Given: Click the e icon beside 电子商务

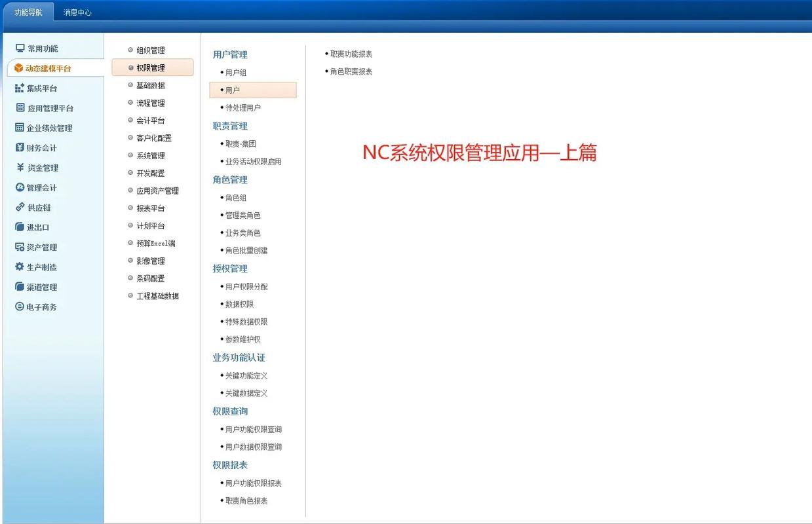Looking at the screenshot, I should pos(20,307).
